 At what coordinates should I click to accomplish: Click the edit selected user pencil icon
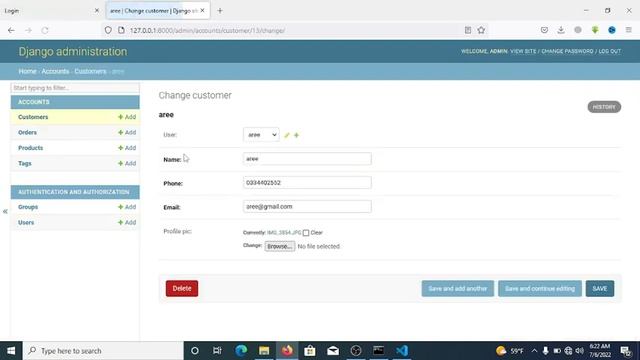pos(287,135)
